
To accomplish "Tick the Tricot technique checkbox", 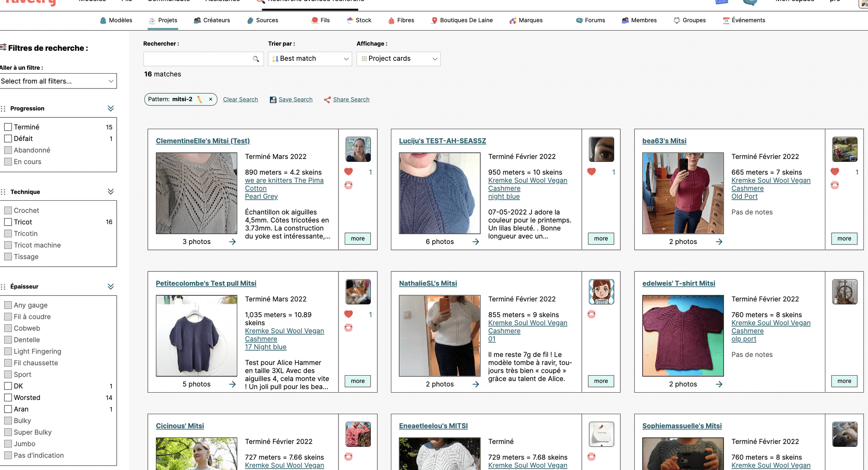I will pos(8,222).
